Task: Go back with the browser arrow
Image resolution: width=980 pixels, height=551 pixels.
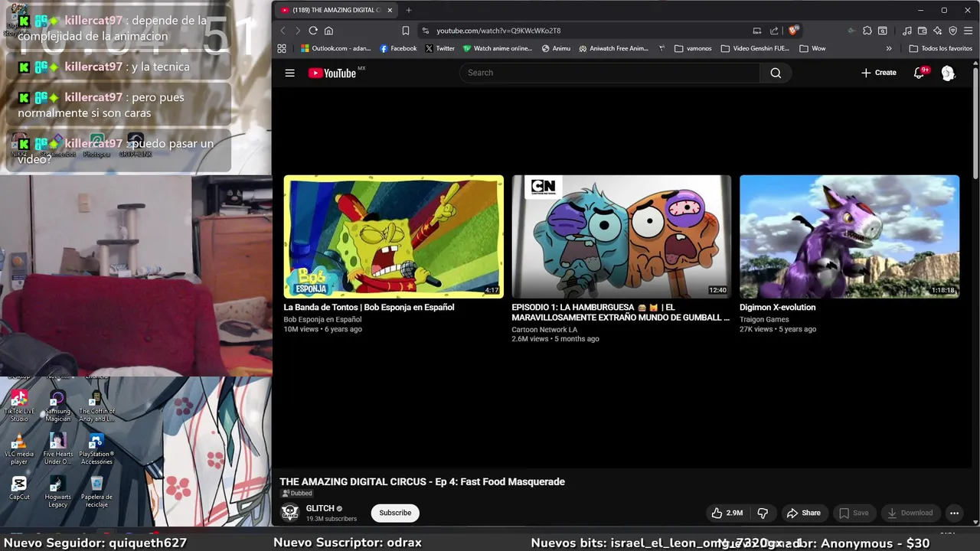Action: (x=283, y=31)
